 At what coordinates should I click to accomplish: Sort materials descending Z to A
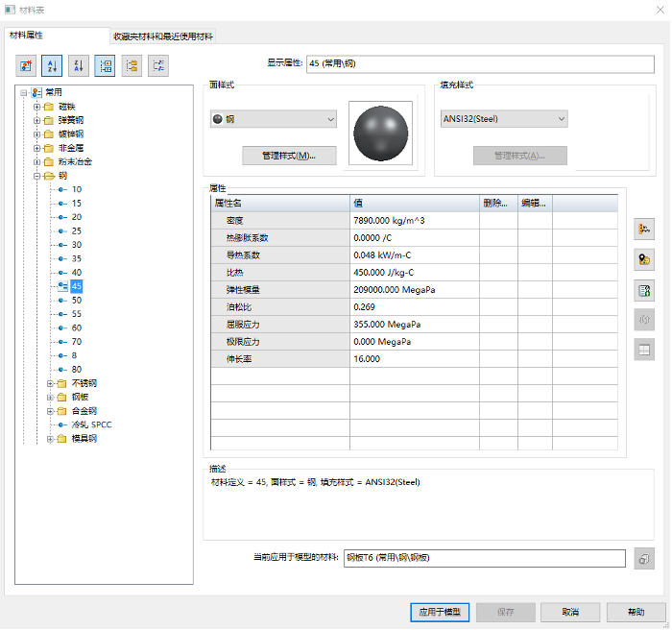point(79,65)
